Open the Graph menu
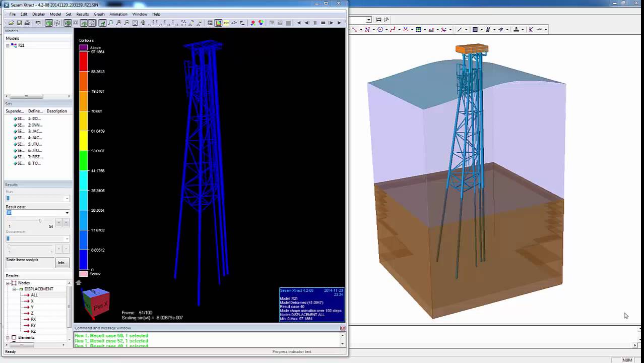 [99, 14]
